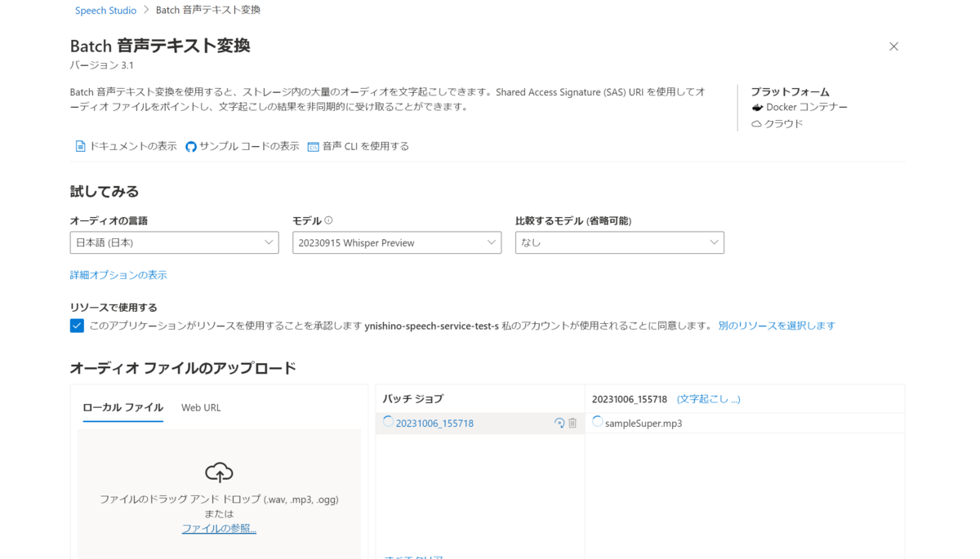The width and height of the screenshot is (980, 559).
Task: Click 別のリソースを選択します link
Action: pyautogui.click(x=777, y=326)
